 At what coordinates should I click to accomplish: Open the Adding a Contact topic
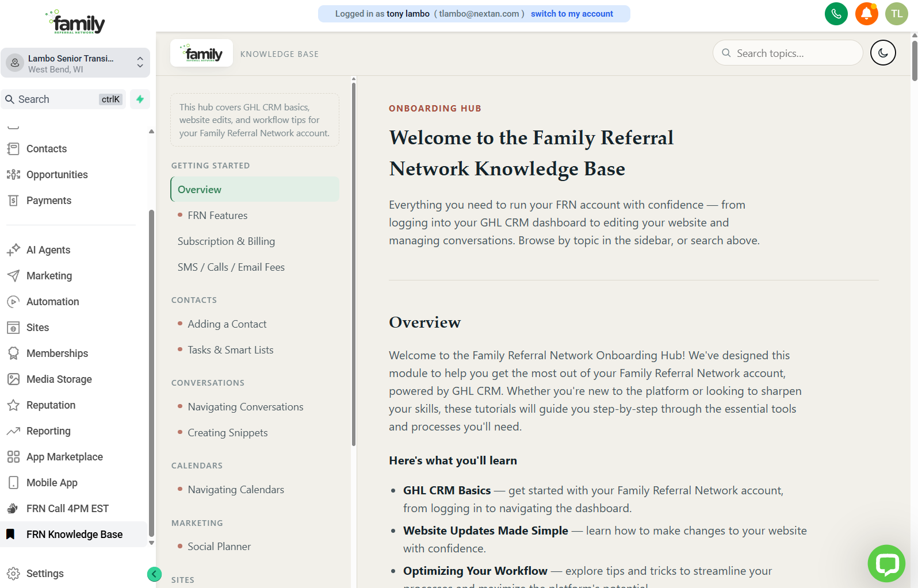click(227, 324)
